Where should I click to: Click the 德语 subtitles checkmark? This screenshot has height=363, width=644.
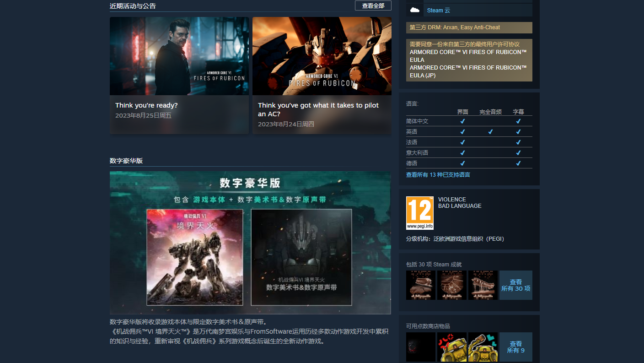pyautogui.click(x=518, y=163)
